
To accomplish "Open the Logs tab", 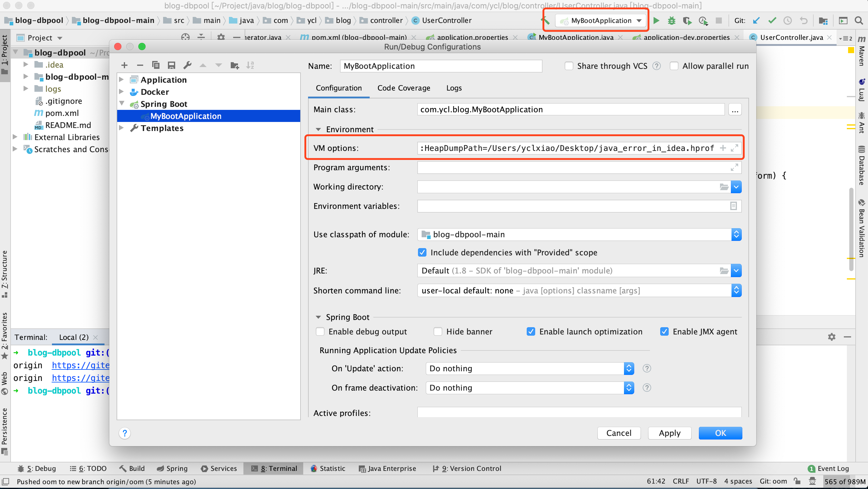I will tap(454, 88).
